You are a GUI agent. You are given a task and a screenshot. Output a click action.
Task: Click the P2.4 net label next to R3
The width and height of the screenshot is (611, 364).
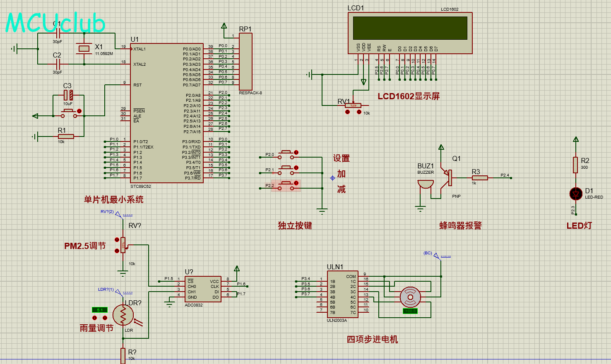point(505,175)
